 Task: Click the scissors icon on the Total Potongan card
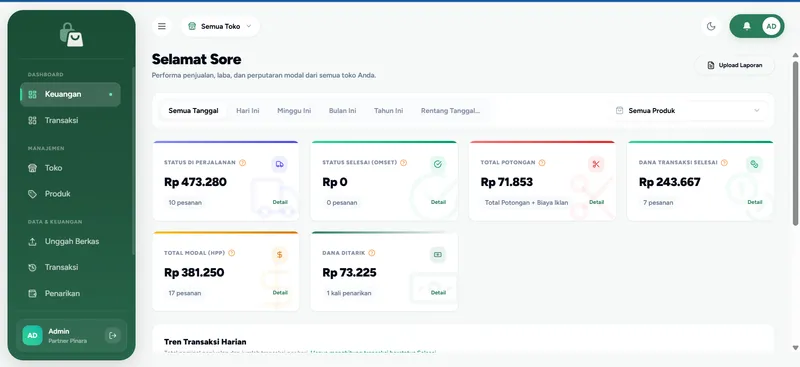pyautogui.click(x=595, y=164)
